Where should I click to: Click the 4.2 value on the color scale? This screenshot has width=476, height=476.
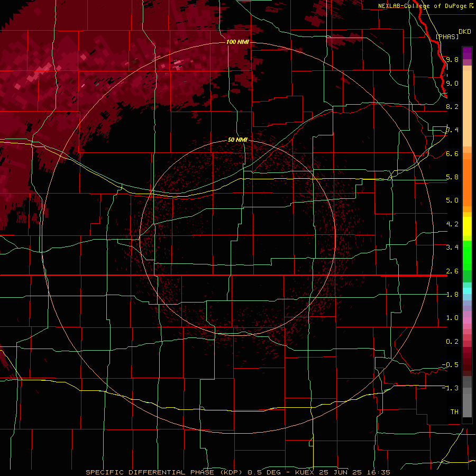452,224
